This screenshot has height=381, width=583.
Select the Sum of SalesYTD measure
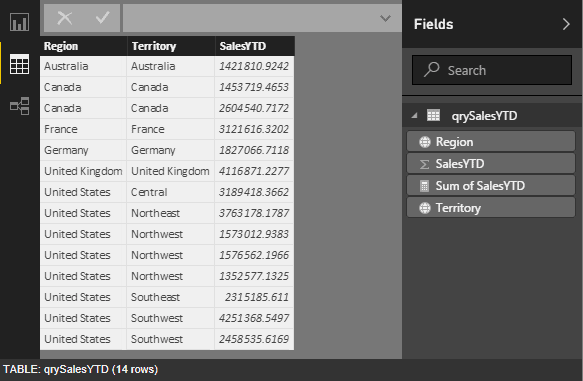point(491,185)
